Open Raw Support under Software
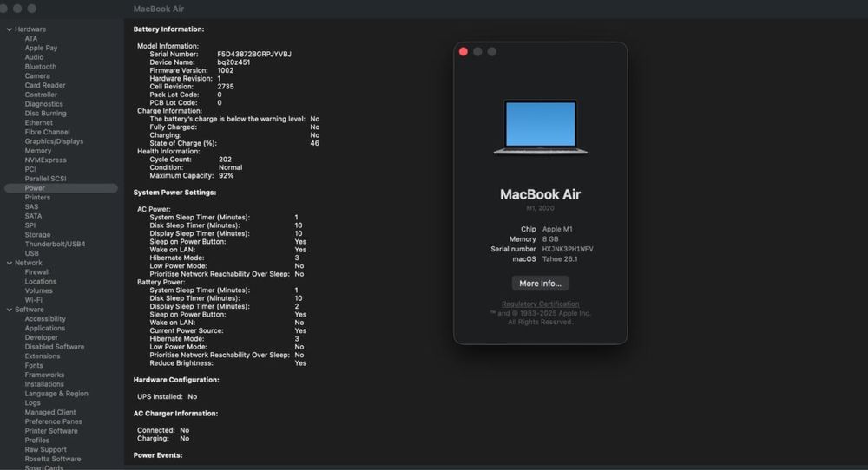The width and height of the screenshot is (868, 470). click(45, 450)
